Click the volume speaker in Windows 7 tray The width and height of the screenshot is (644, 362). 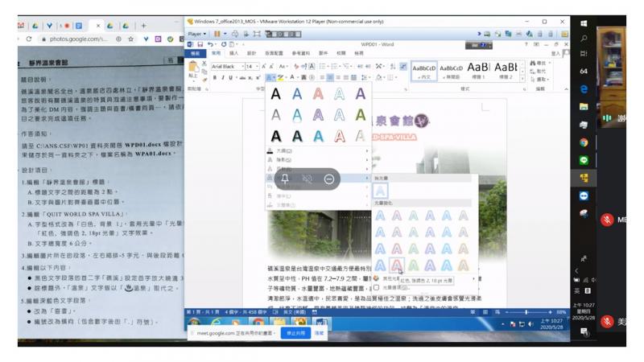530,324
